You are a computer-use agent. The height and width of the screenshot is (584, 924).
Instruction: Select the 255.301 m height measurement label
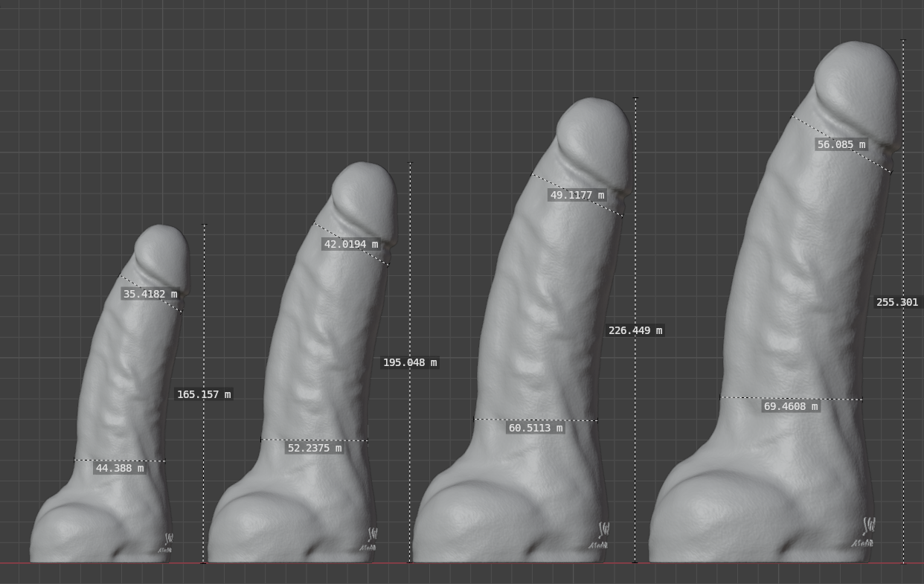[x=896, y=302]
